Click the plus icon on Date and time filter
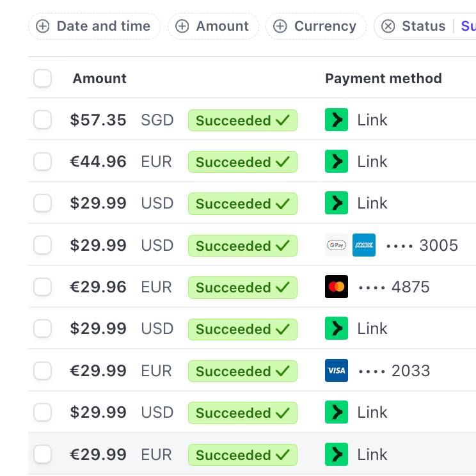 [43, 26]
